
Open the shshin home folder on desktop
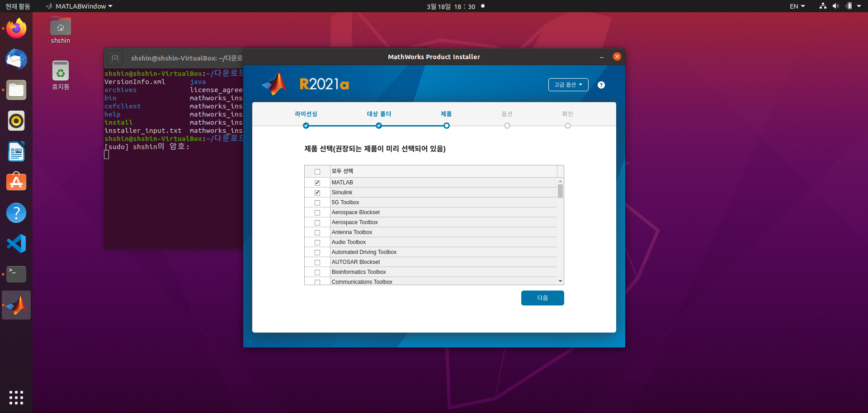pyautogui.click(x=61, y=31)
